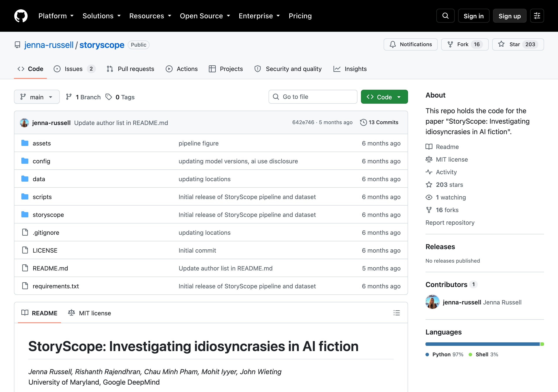Screen dimensions: 558x392
Task: Open the config folder icon
Action: (25, 161)
